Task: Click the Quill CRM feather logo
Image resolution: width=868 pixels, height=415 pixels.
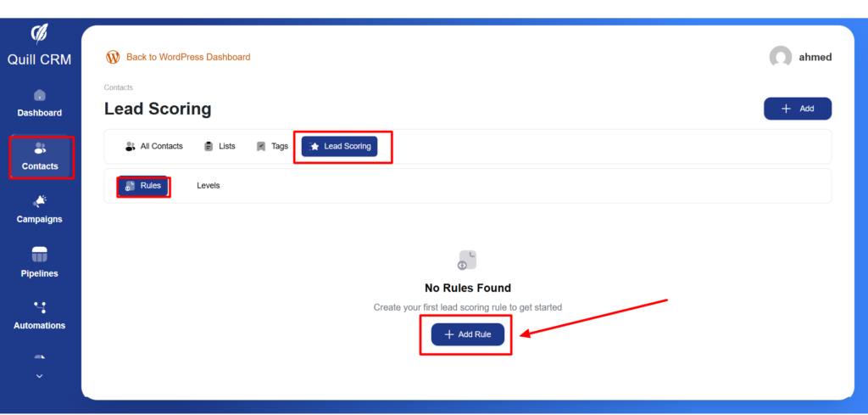Action: tap(39, 33)
